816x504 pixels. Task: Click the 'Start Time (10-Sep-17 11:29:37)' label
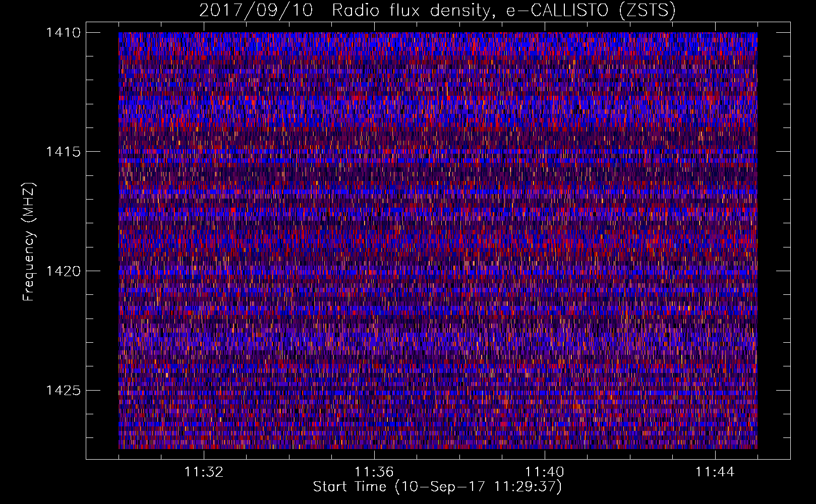pyautogui.click(x=437, y=487)
